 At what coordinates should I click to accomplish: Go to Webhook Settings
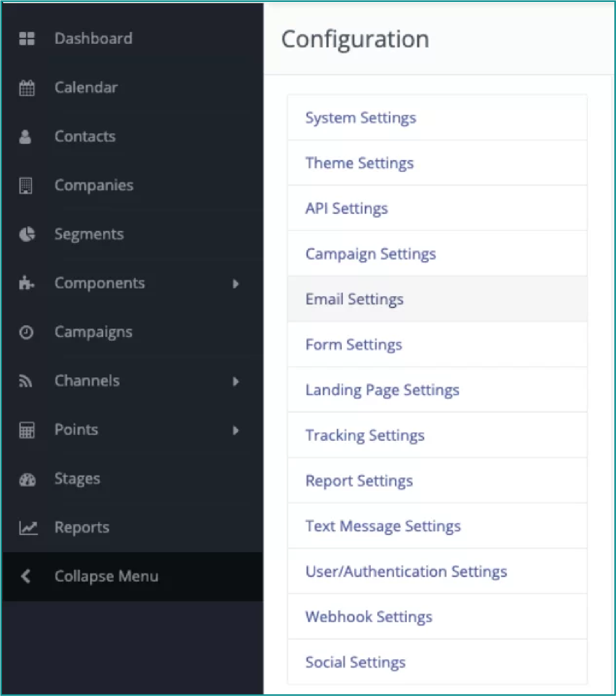tap(437, 617)
